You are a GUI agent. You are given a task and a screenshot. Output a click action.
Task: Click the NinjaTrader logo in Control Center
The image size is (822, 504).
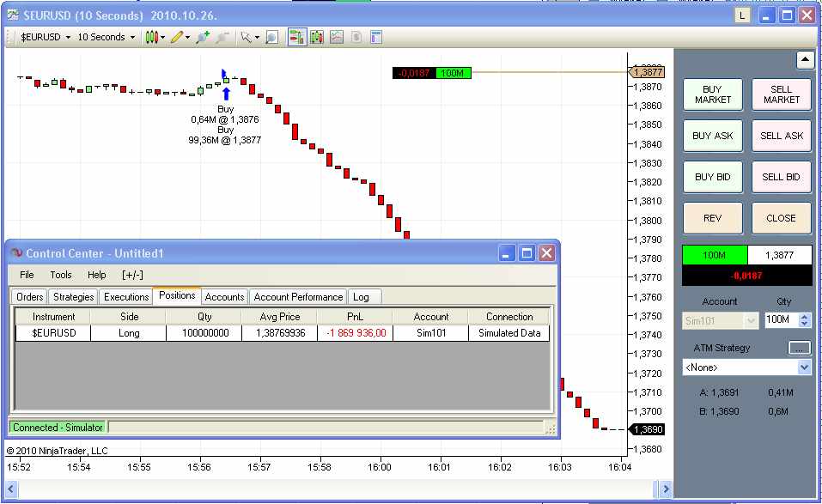(16, 253)
